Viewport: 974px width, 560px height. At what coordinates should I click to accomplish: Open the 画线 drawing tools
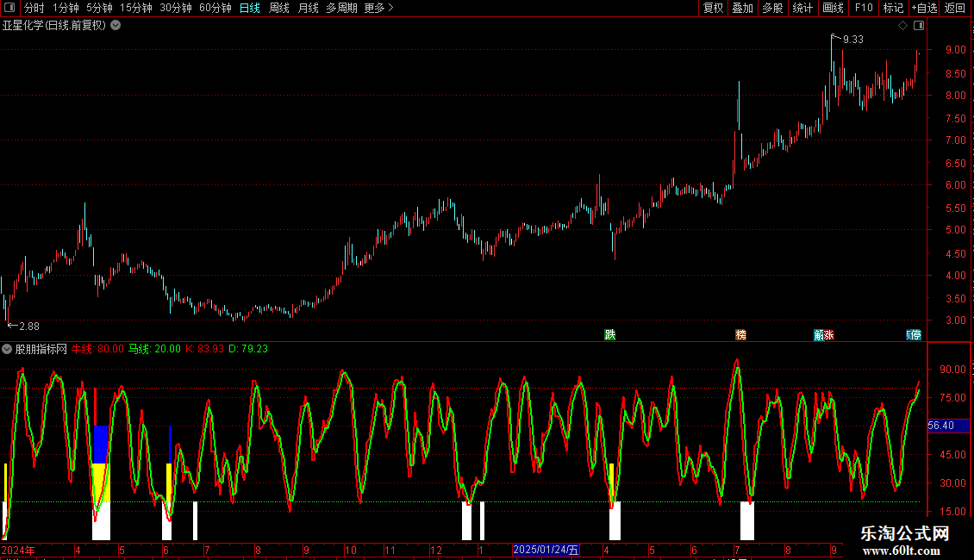tap(833, 8)
